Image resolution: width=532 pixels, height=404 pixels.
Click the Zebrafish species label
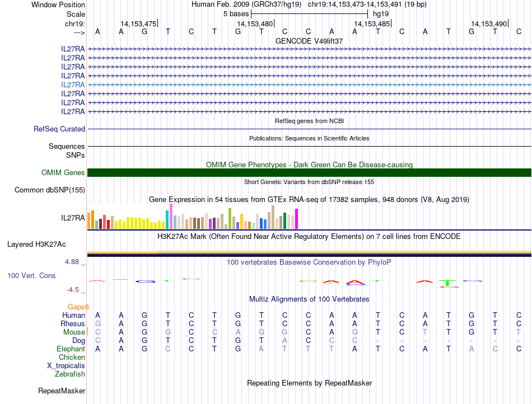point(70,374)
